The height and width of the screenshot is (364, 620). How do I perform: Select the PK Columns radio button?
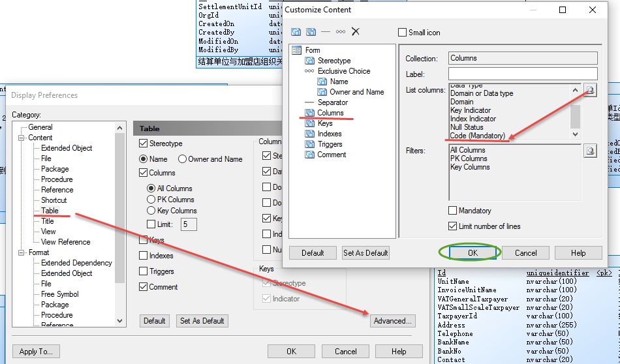pyautogui.click(x=151, y=200)
